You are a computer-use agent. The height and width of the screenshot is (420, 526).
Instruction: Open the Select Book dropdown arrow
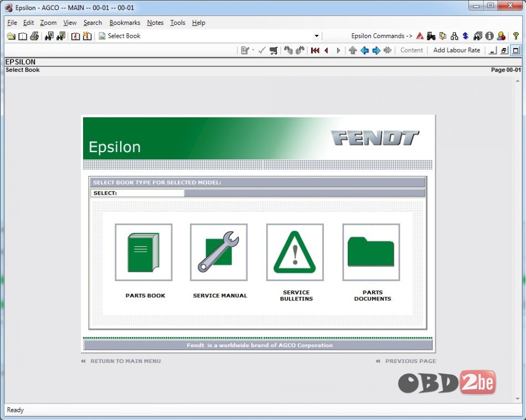(x=316, y=36)
